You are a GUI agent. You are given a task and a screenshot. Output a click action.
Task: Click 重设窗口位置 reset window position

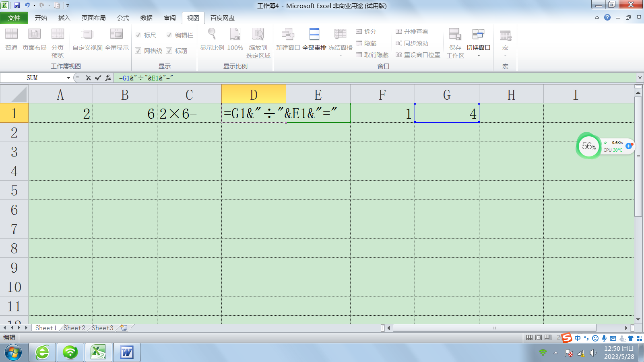[x=418, y=55]
